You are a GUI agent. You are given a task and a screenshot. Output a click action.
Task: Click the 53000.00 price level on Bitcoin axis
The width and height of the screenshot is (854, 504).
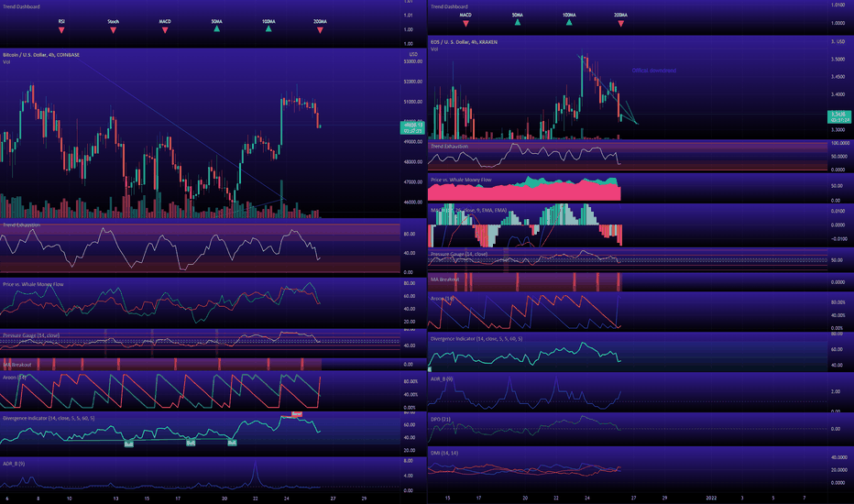click(413, 61)
